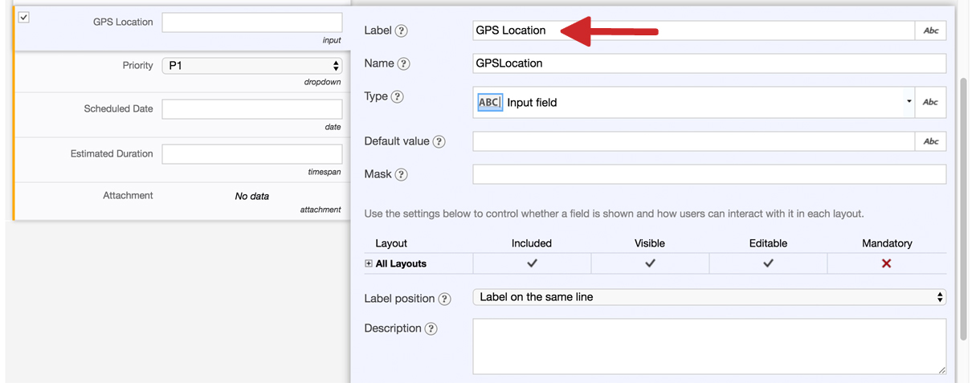Click the Abc button beside Default value
The image size is (980, 383).
930,141
